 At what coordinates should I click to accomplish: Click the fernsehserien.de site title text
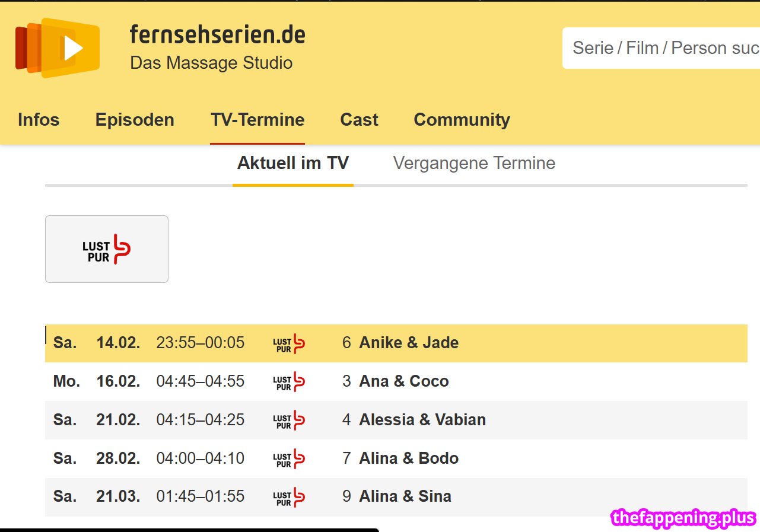click(x=217, y=36)
